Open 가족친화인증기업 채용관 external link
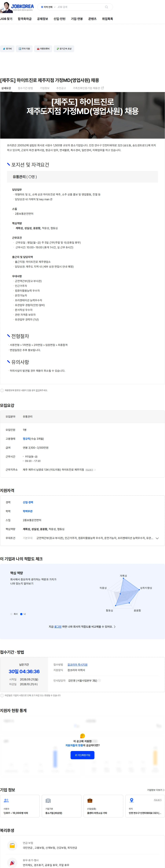Viewport: 165px width, 868px height. point(88,88)
